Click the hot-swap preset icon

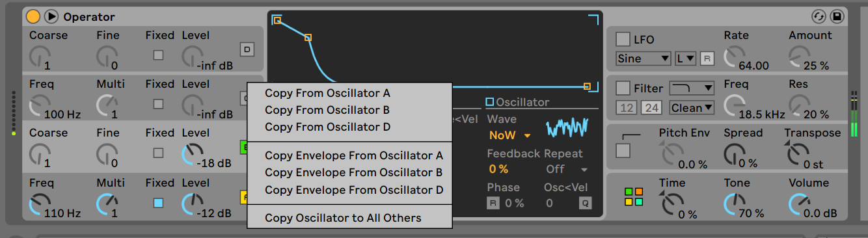(x=819, y=16)
